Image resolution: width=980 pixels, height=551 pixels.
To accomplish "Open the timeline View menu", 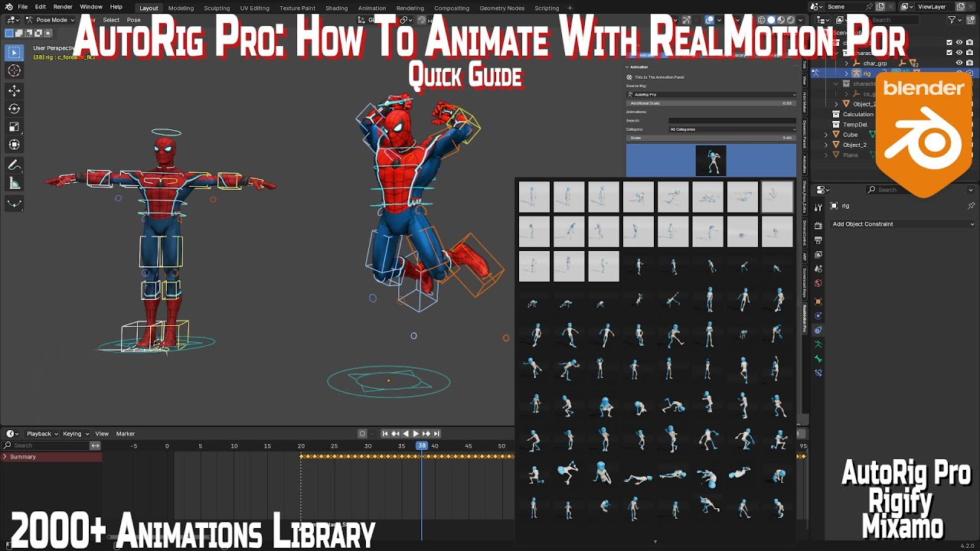I will (102, 434).
